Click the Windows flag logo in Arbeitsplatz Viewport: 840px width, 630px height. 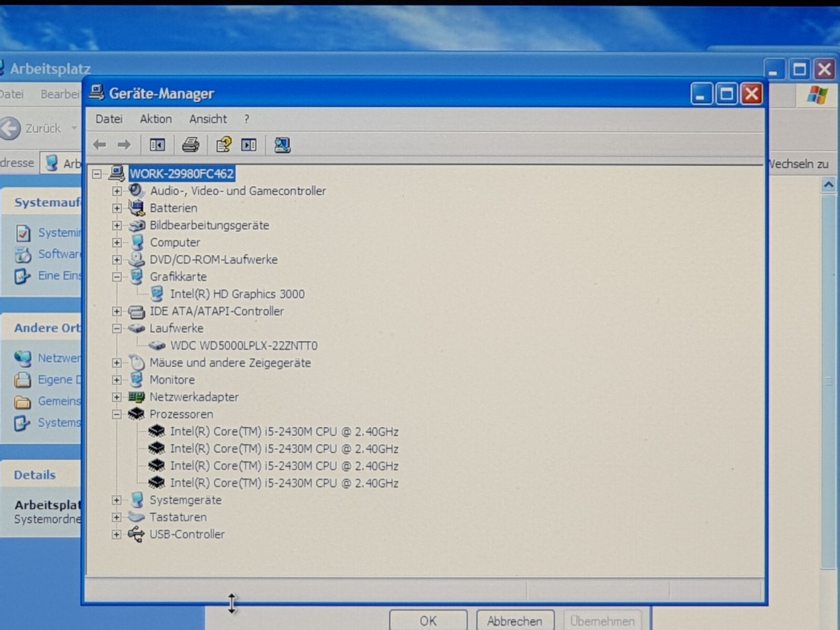(817, 96)
